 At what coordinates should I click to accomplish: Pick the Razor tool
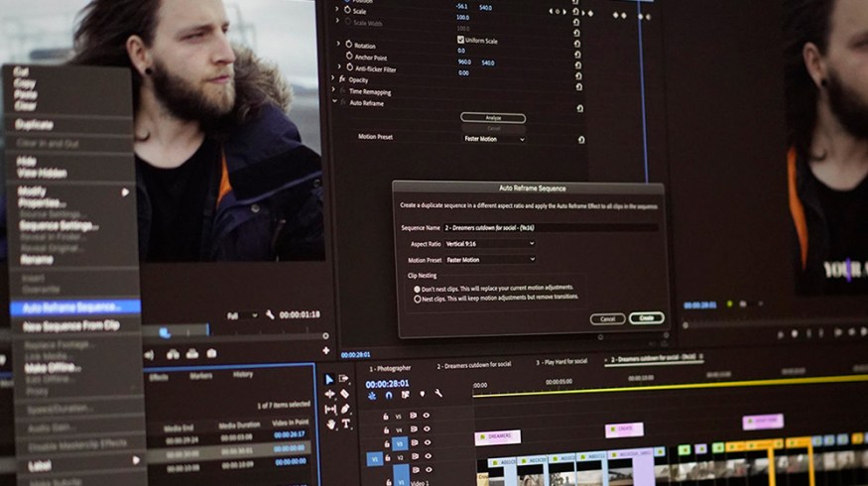pos(345,394)
